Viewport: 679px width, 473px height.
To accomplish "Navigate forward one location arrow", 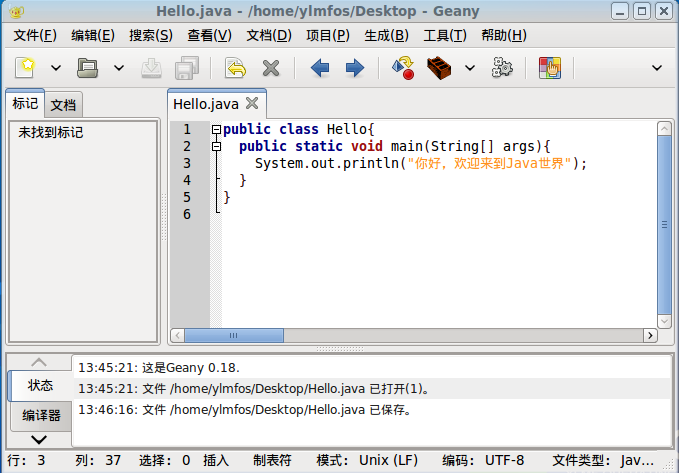I will [355, 68].
